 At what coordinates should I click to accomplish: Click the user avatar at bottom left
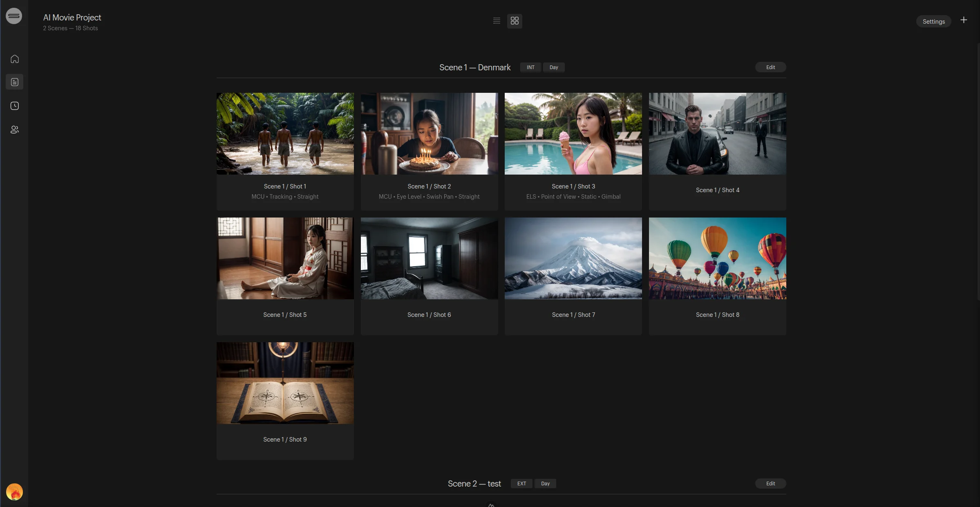(x=14, y=492)
